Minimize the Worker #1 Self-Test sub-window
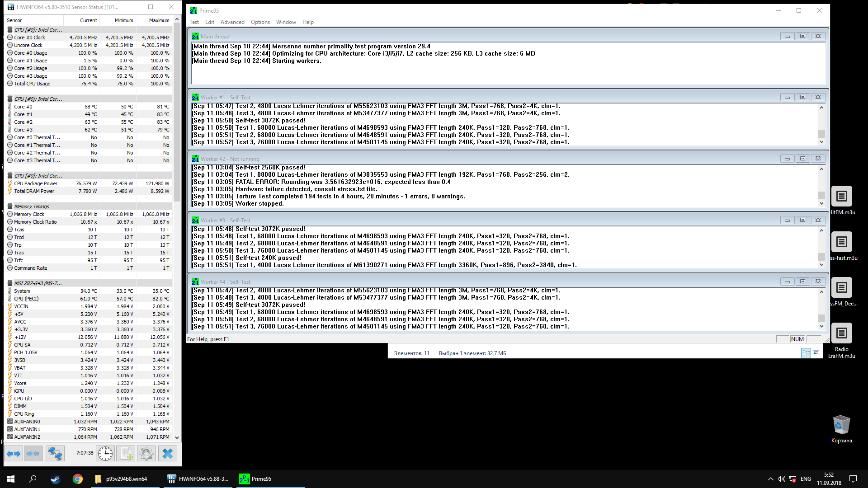The width and height of the screenshot is (868, 488). [787, 97]
